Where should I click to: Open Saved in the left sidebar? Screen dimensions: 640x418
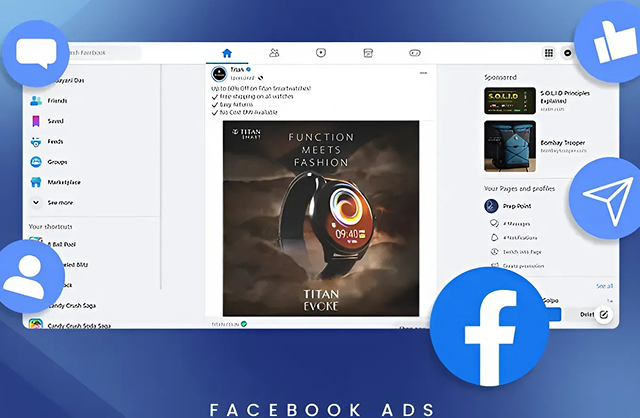tap(47, 121)
